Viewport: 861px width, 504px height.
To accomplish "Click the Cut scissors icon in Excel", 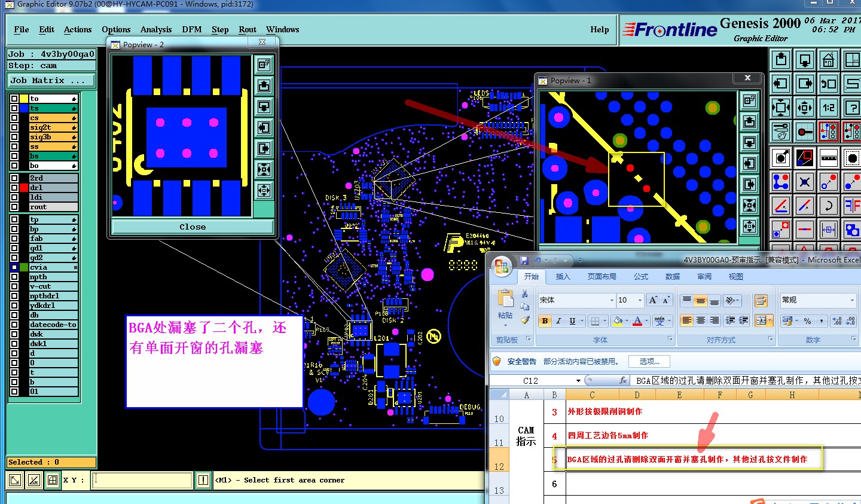I will (x=524, y=294).
